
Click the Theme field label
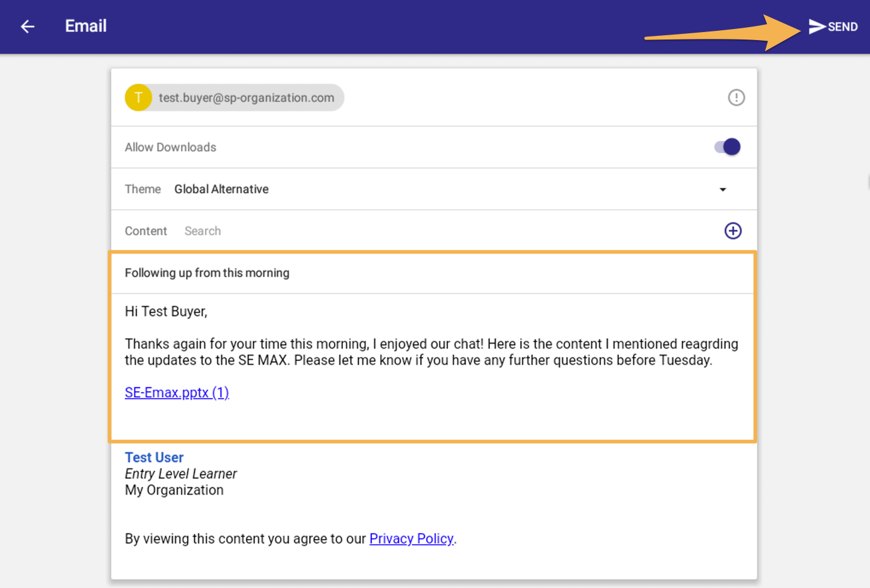(143, 189)
